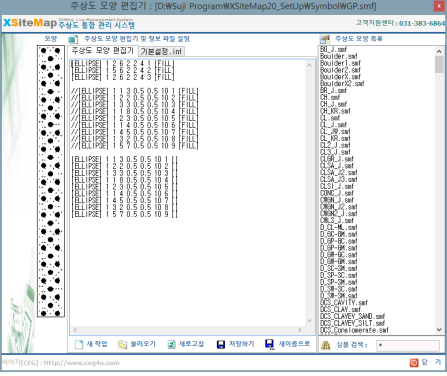Save as with 새이름으로 disk icon
Screen dimensions: 447x376
point(269,344)
